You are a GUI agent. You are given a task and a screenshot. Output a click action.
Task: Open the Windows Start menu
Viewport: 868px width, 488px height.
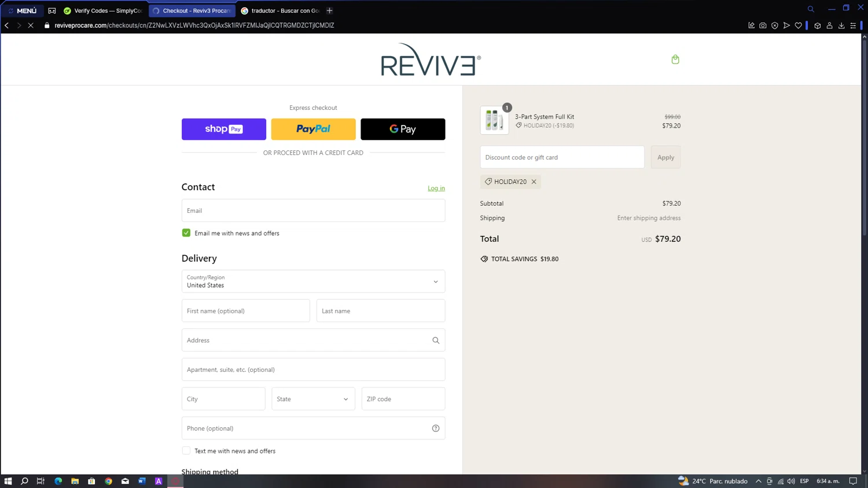pyautogui.click(x=8, y=481)
